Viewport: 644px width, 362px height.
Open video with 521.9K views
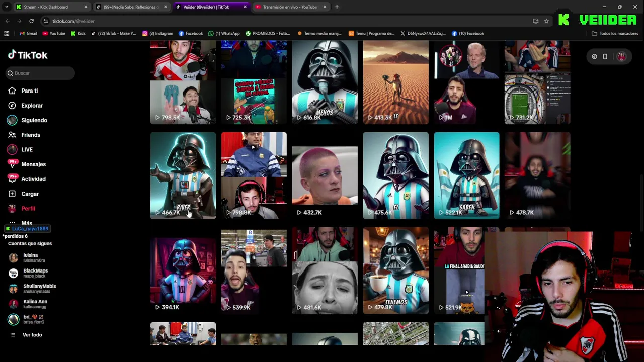point(459,270)
